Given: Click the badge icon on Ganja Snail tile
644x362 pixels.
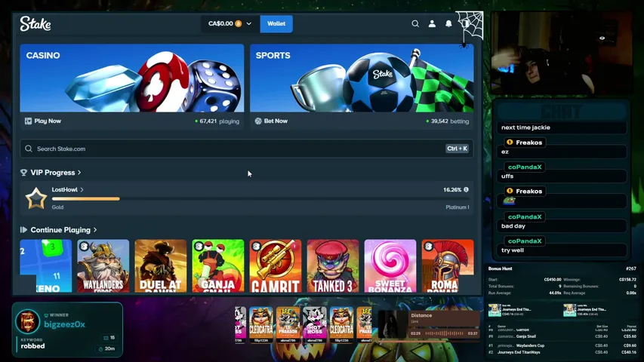Looking at the screenshot, I should click(199, 247).
